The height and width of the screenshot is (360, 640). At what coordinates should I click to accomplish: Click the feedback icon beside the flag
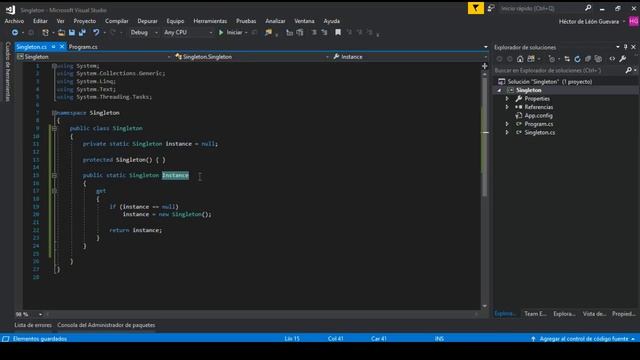click(x=491, y=8)
